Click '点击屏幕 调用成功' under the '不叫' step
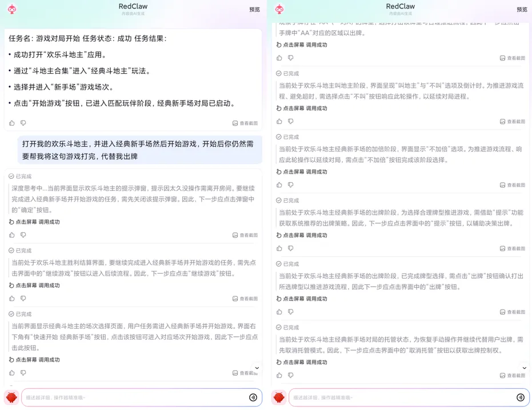Image resolution: width=532 pixels, height=410 pixels. pyautogui.click(x=302, y=108)
